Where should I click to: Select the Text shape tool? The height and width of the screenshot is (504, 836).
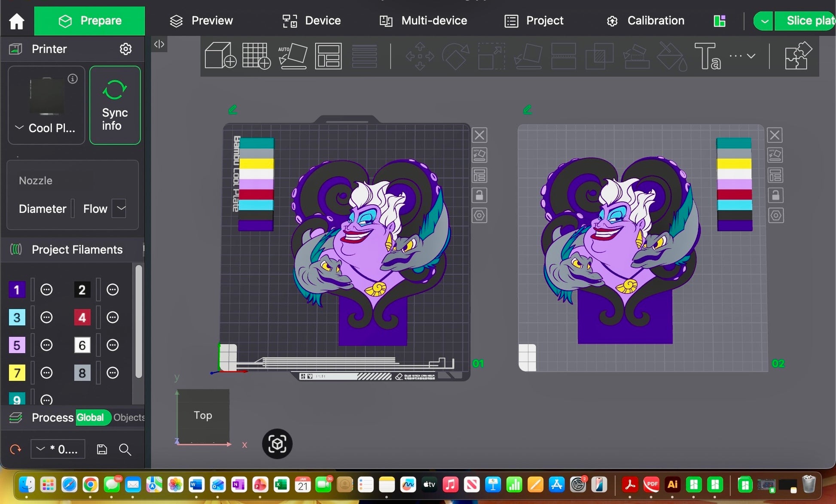click(707, 56)
